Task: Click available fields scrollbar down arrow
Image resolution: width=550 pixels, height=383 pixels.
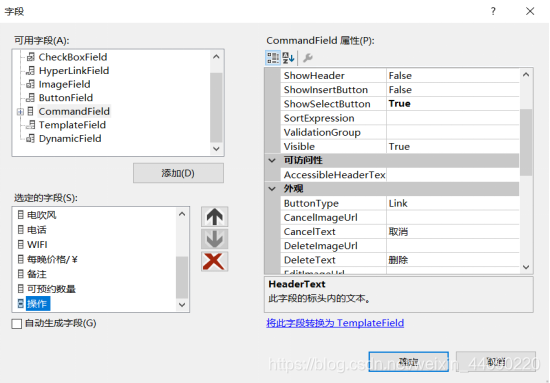Action: [216, 149]
